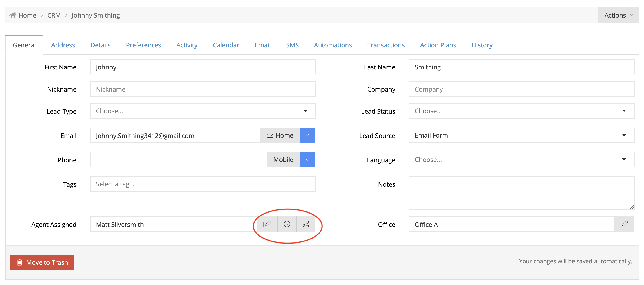
Task: Click the Select a tag field
Action: (203, 184)
